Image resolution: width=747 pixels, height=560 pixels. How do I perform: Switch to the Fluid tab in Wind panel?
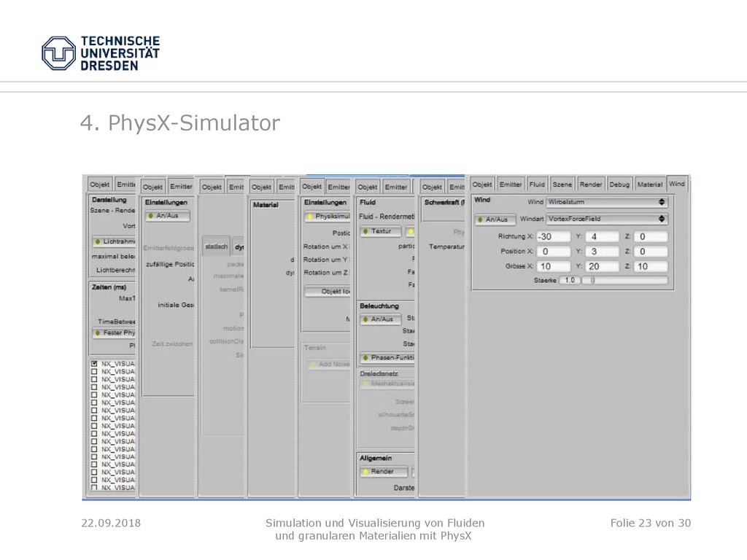point(537,184)
